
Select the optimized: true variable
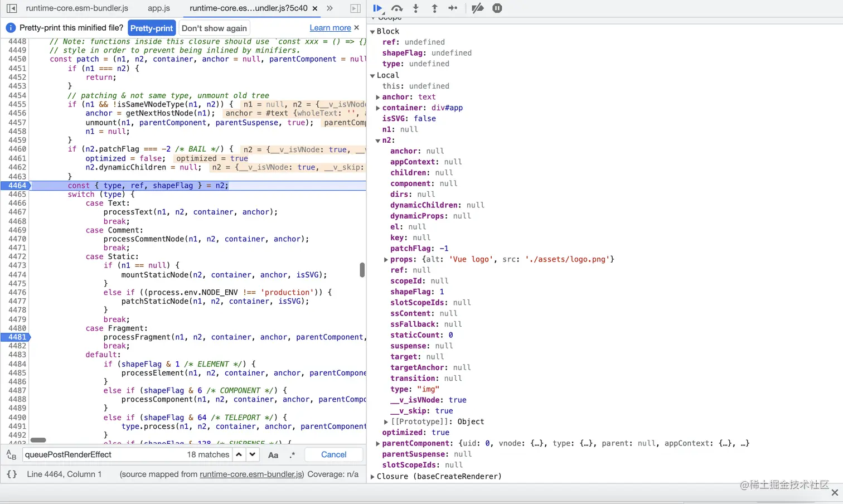416,433
